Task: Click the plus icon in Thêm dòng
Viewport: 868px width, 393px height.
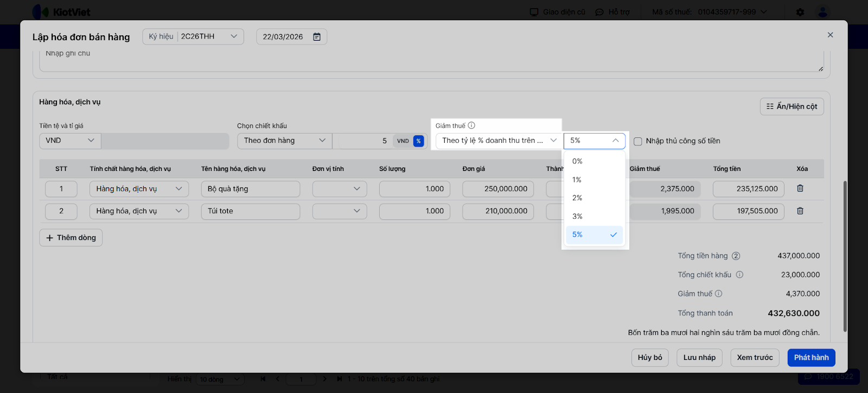Action: [x=50, y=238]
